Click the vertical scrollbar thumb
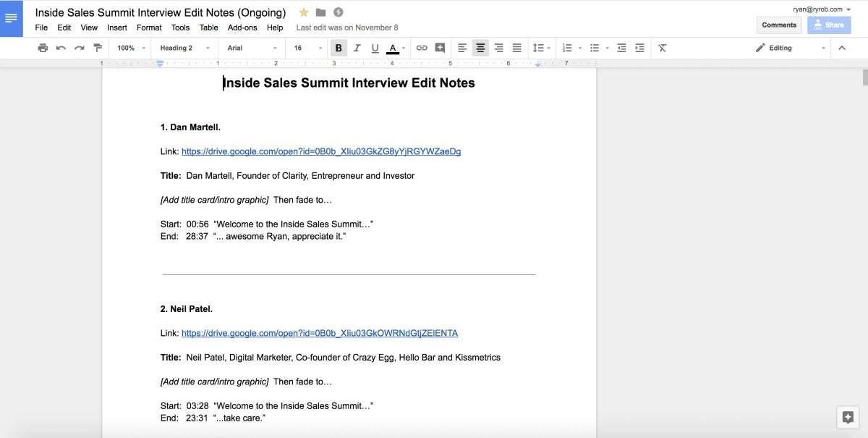This screenshot has width=868, height=438. click(x=864, y=79)
